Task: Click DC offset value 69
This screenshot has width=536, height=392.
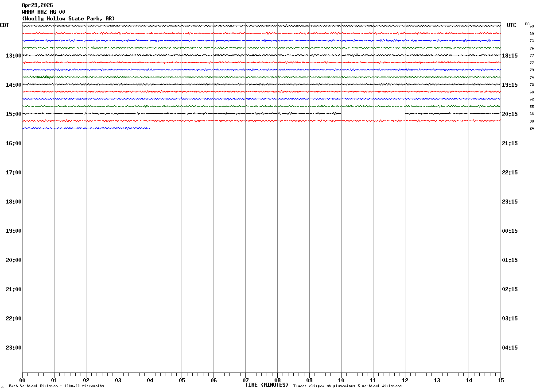Action: [532, 34]
